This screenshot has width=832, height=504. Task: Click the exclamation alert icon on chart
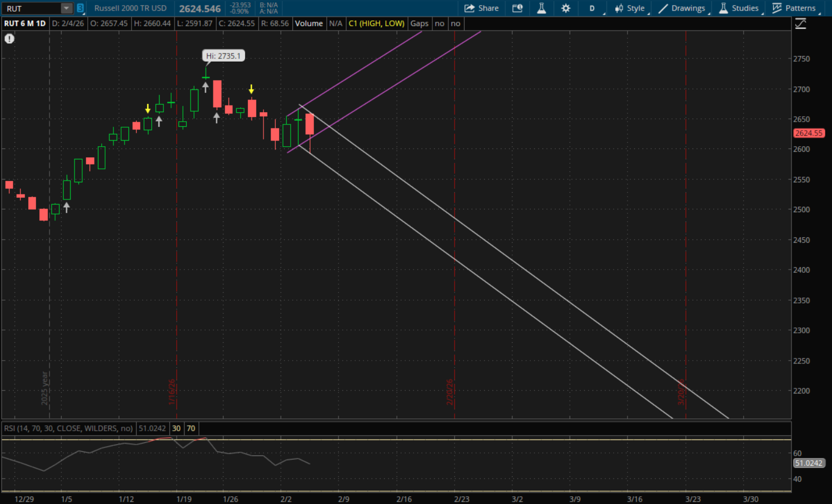pos(9,39)
